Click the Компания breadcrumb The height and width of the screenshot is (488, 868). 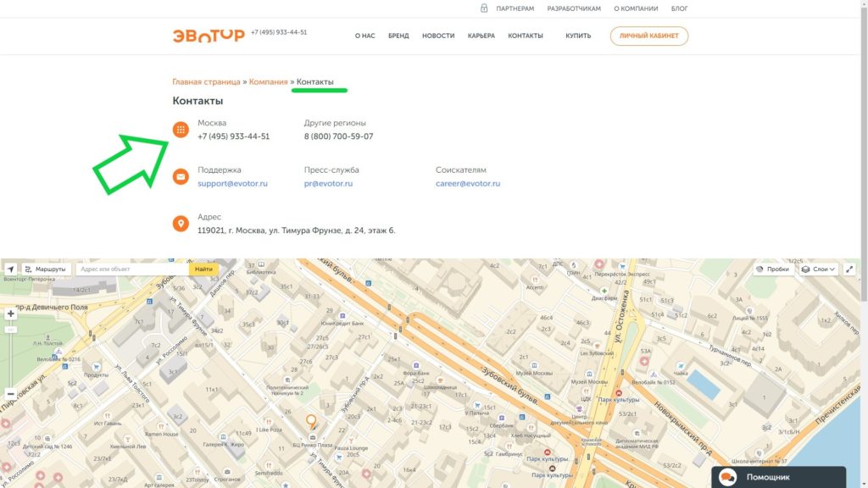click(269, 82)
